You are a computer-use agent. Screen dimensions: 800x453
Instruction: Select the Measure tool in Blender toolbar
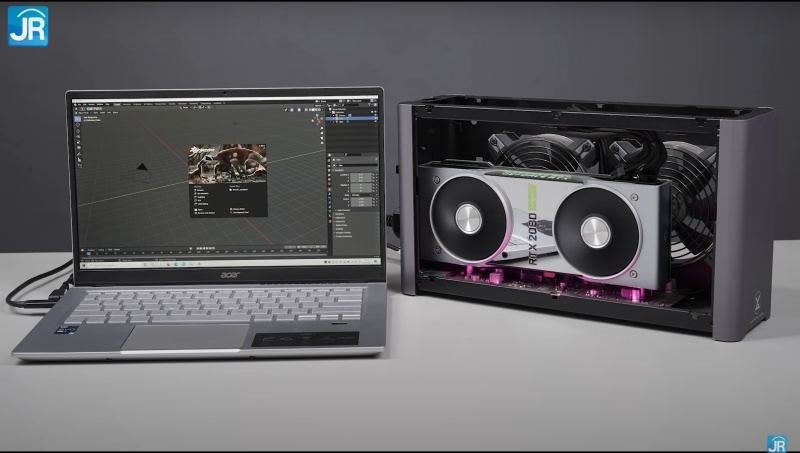(x=80, y=160)
